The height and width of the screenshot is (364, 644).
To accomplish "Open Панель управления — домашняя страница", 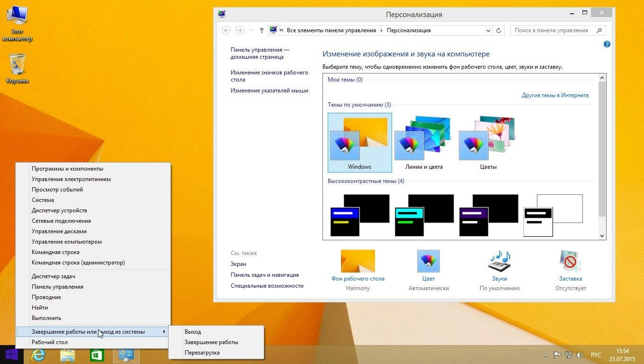I will coord(259,53).
